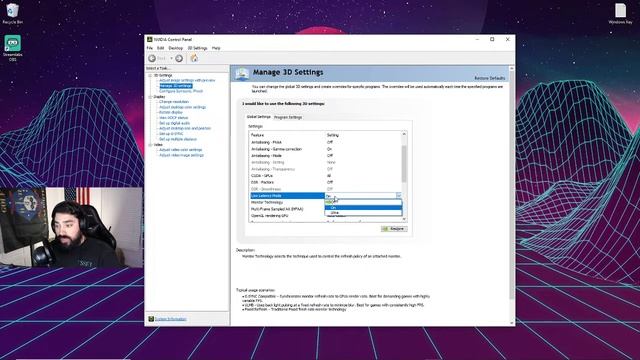640x360 pixels.
Task: Collapse the 3D Settings tree node
Action: 150,76
